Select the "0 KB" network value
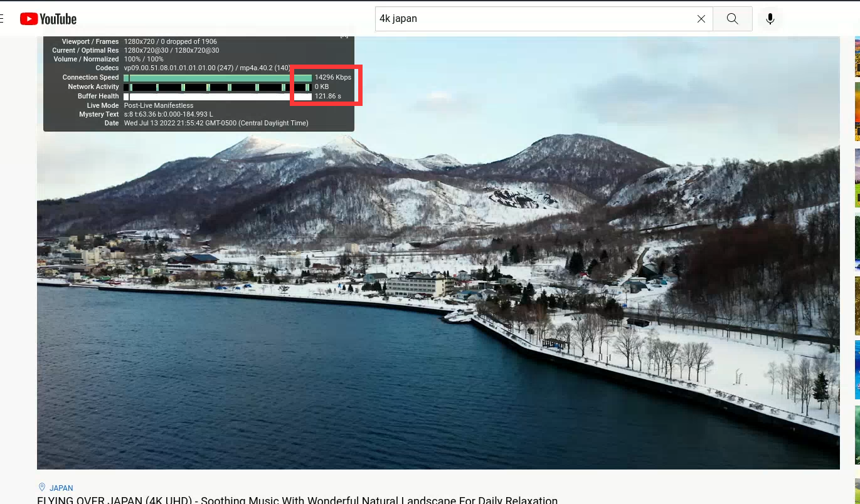 point(322,87)
